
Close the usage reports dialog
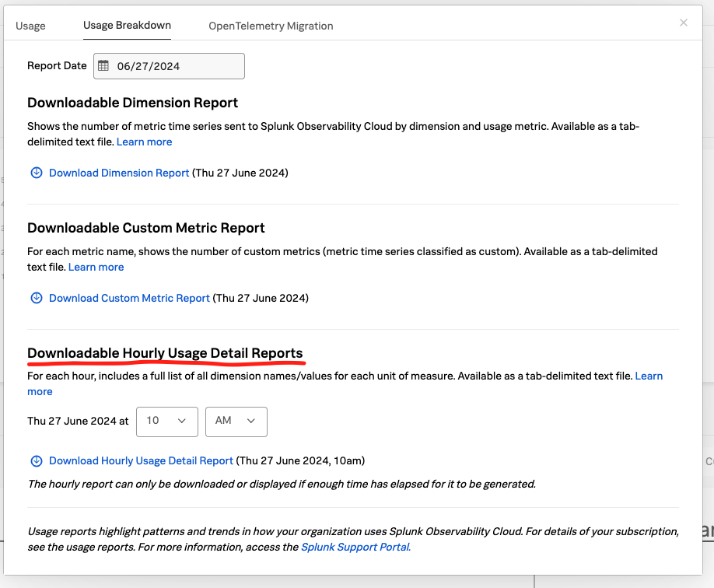click(x=684, y=23)
